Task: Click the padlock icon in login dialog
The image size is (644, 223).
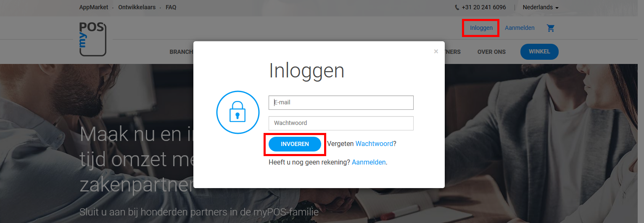Action: [x=237, y=112]
